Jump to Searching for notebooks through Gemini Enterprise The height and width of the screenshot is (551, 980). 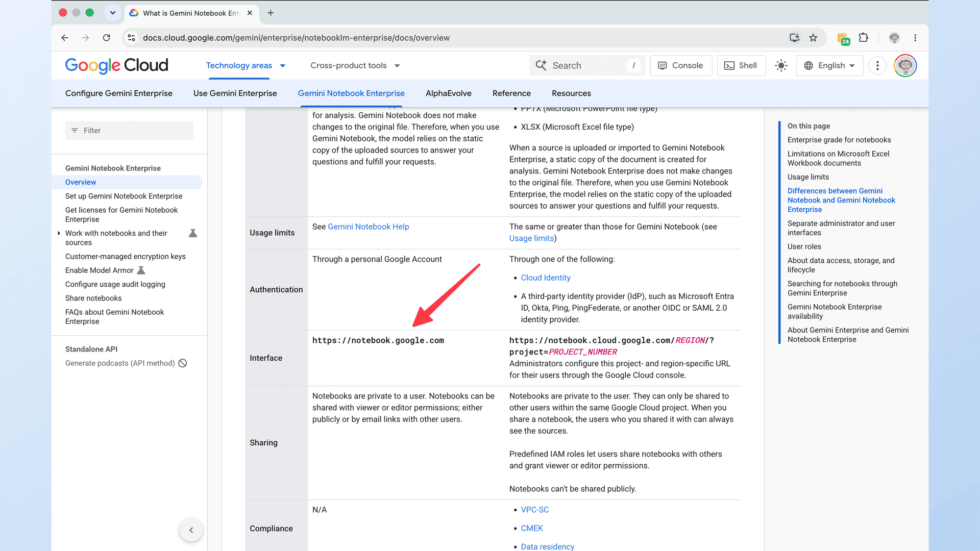pyautogui.click(x=842, y=288)
